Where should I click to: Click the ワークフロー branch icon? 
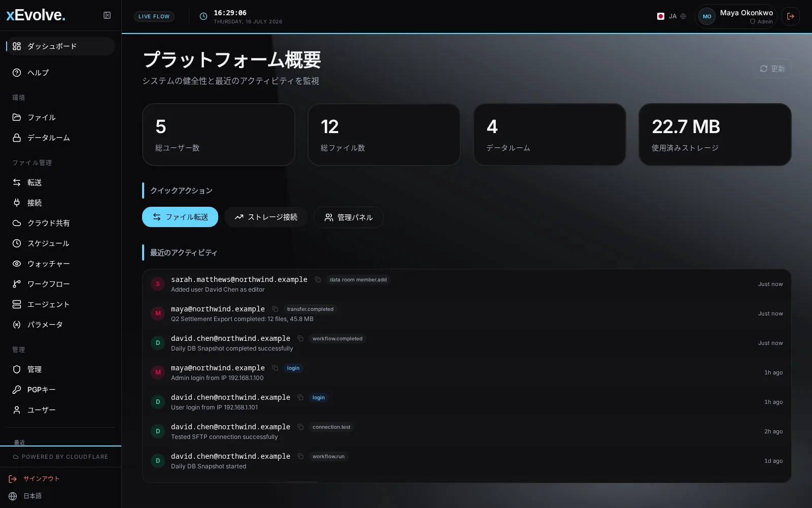pos(17,284)
